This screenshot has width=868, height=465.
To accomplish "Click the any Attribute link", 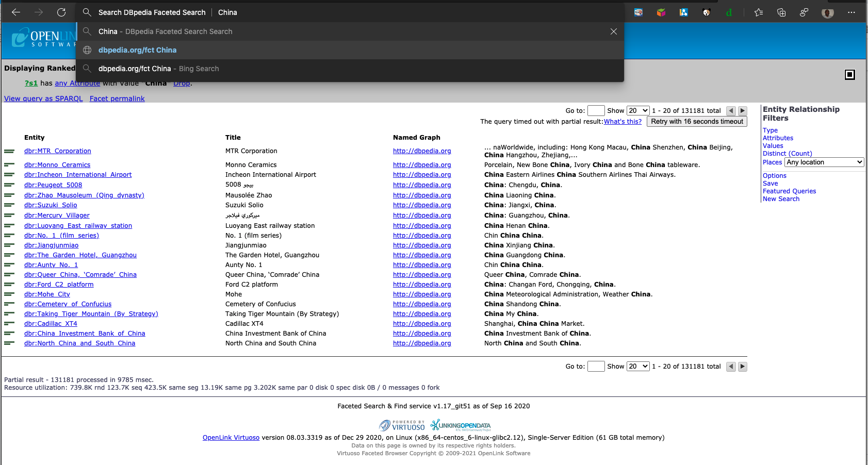I will click(77, 83).
